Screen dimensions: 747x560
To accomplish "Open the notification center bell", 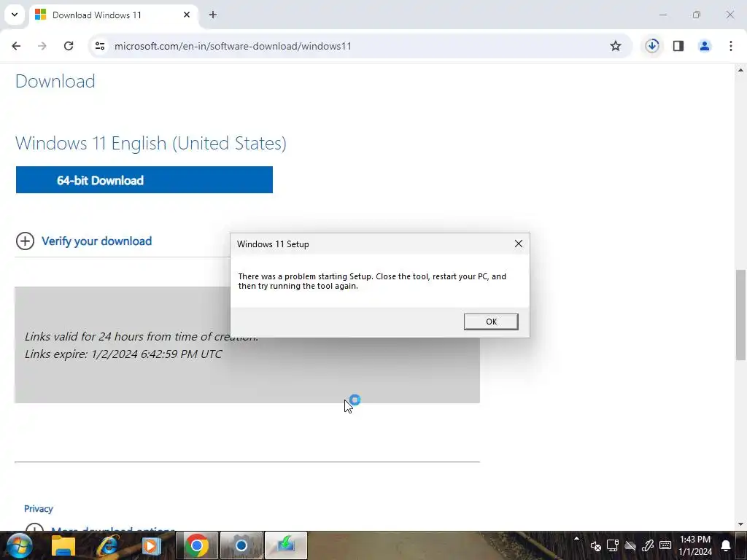I will 726,545.
